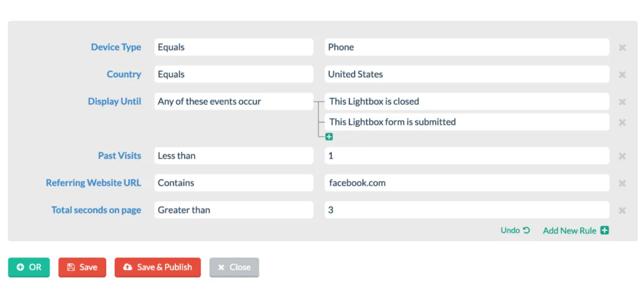This screenshot has width=644, height=300.
Task: Delete the Past Visits rule
Action: (622, 156)
